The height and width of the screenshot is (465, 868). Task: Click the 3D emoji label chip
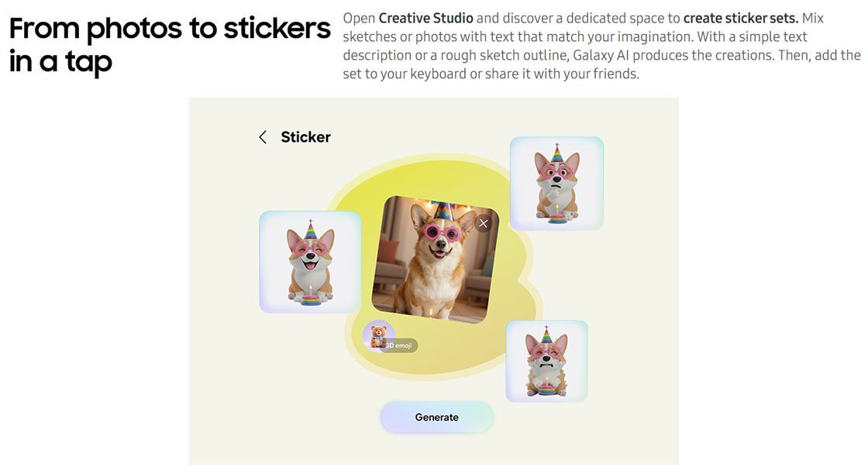(x=400, y=346)
